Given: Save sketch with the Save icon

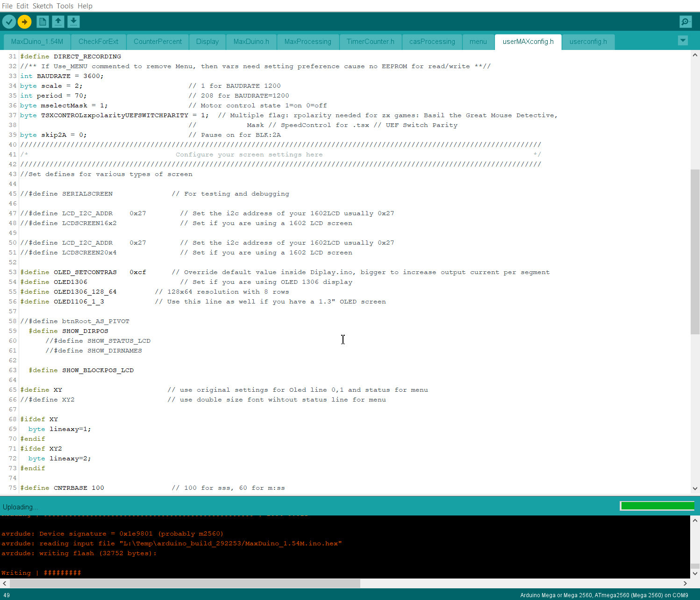Looking at the screenshot, I should pyautogui.click(x=73, y=21).
